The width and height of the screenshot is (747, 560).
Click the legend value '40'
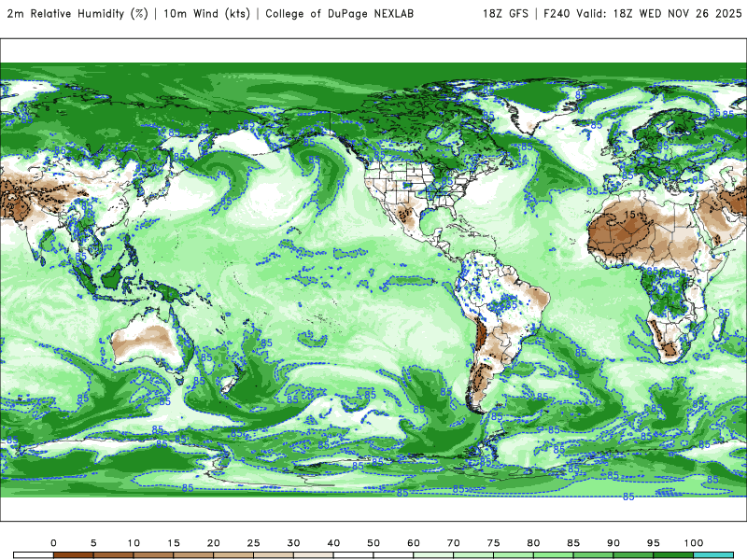pyautogui.click(x=333, y=543)
